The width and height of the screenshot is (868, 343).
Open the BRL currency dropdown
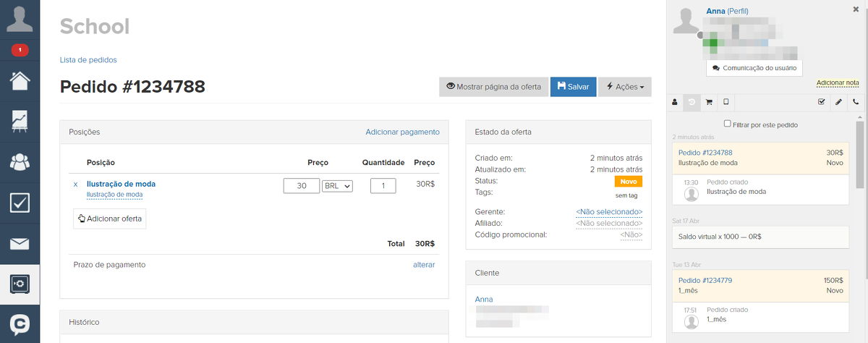337,186
